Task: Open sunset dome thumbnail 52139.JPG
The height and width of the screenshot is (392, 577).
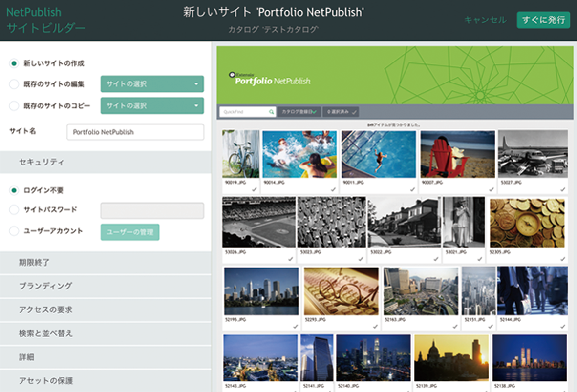Action: point(451,358)
